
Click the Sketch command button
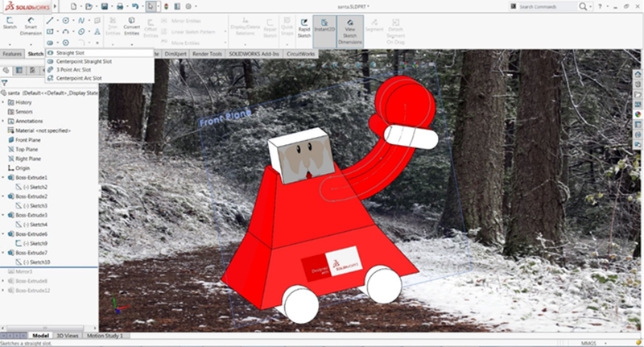10,23
